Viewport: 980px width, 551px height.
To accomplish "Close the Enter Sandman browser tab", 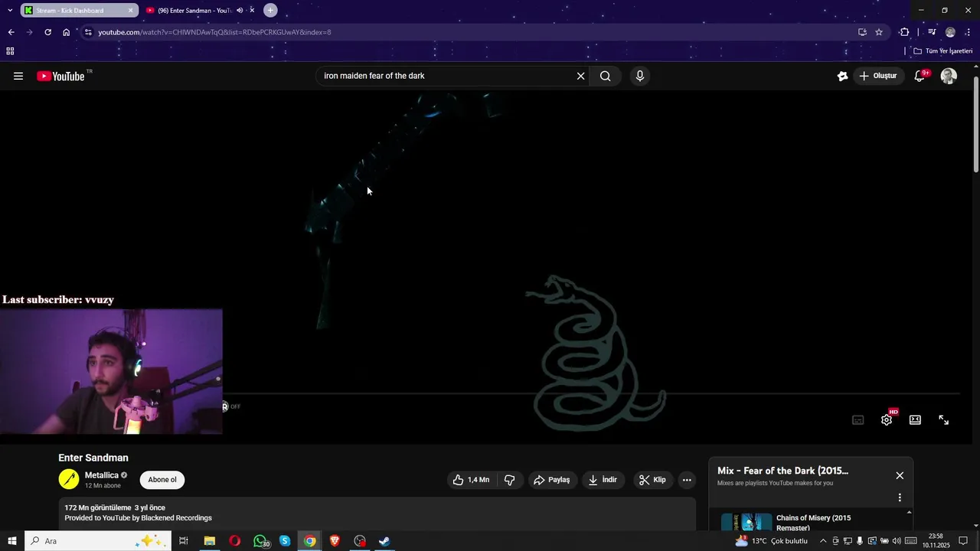I will (252, 11).
